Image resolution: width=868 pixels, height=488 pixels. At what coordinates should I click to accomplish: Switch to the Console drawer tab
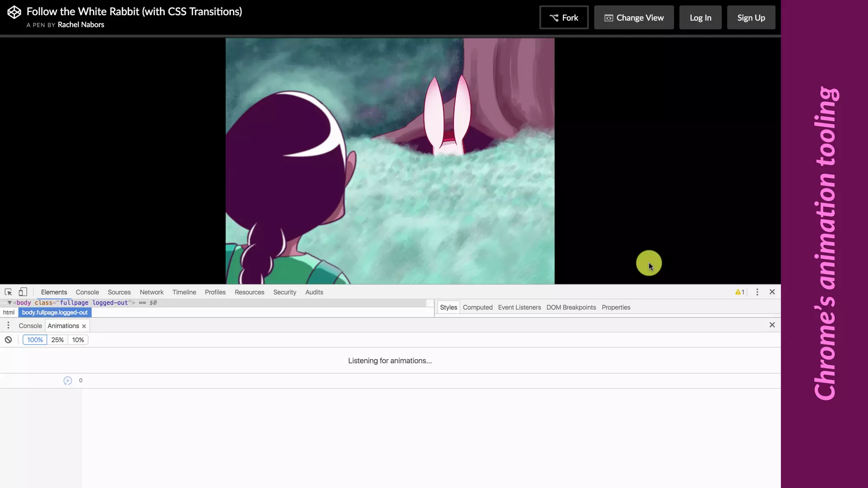30,326
